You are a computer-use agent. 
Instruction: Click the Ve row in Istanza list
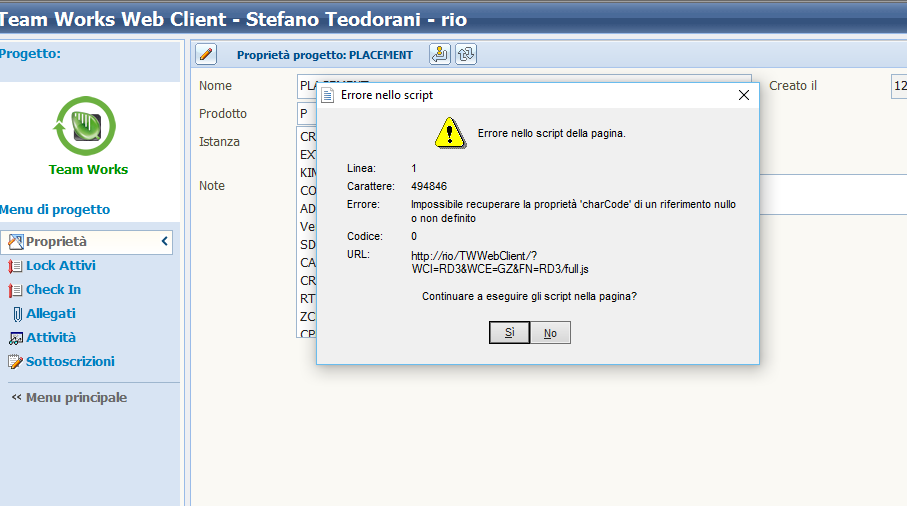307,227
